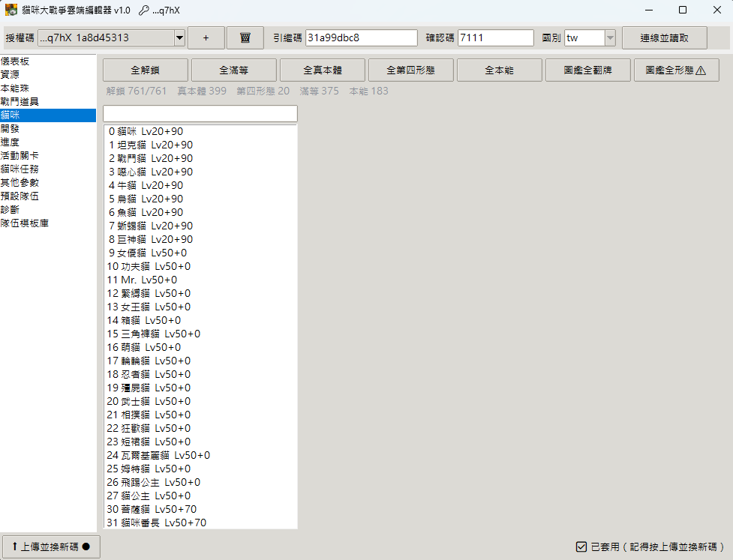Open the 預設隊伍 section
Viewport: 733px width, 560px height.
[48, 196]
